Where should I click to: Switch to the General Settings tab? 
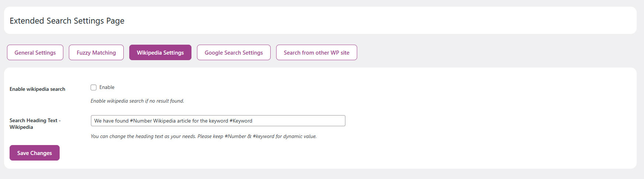(35, 52)
